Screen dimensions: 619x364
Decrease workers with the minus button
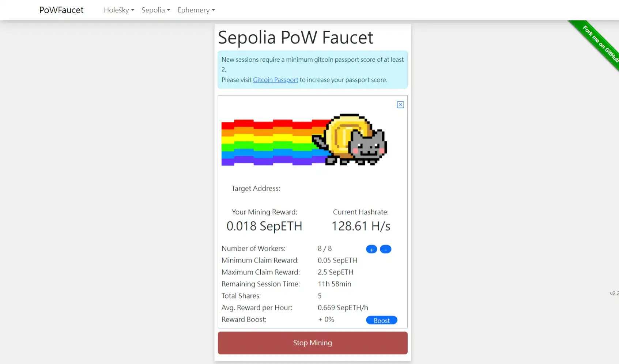click(x=385, y=249)
